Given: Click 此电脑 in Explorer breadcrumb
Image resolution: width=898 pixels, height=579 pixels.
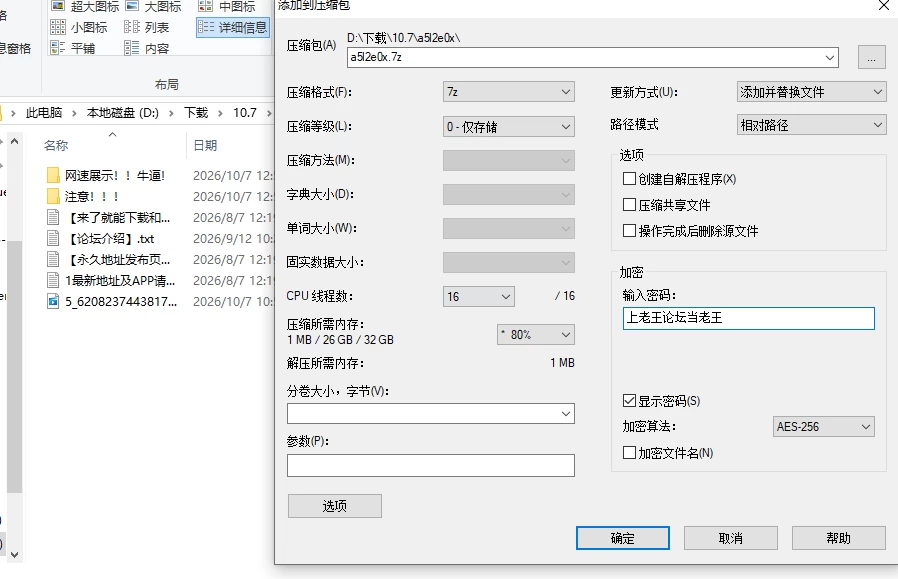Looking at the screenshot, I should coord(44,113).
